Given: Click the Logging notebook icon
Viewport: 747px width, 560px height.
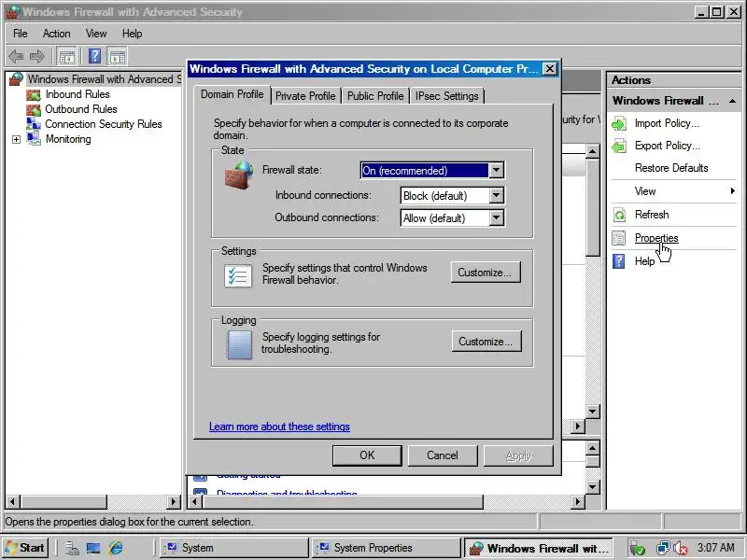Looking at the screenshot, I should pos(240,344).
